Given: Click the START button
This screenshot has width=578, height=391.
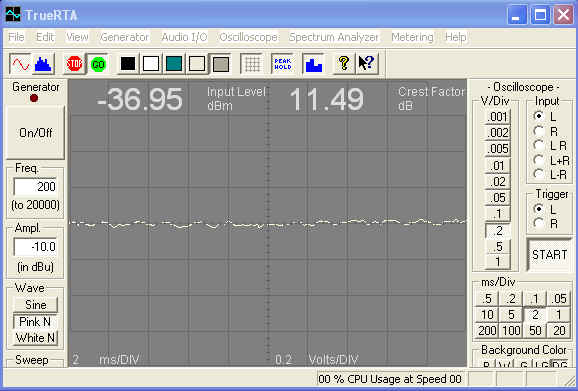Looking at the screenshot, I should 549,255.
